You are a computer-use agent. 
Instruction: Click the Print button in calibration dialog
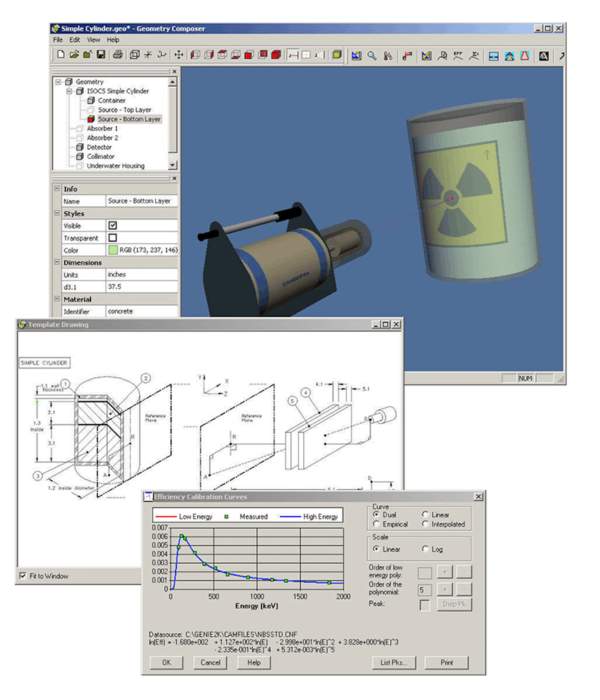(x=447, y=662)
